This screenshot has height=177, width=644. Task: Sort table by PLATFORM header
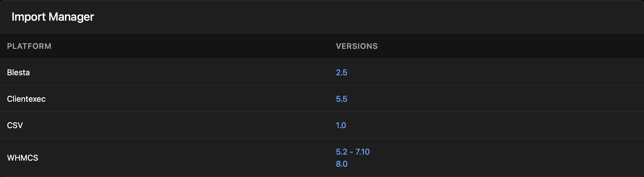[x=29, y=46]
